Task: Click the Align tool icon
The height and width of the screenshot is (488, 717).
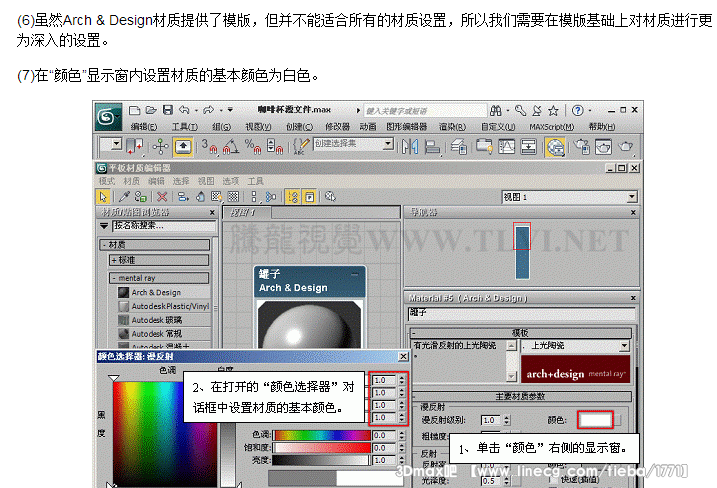Action: coord(432,147)
